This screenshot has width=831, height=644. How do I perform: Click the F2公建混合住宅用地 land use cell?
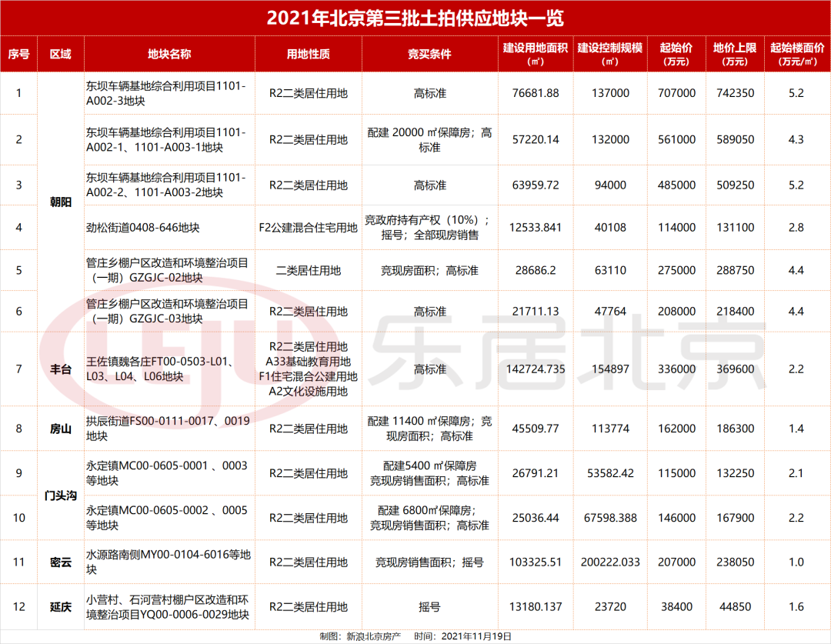[x=308, y=228]
